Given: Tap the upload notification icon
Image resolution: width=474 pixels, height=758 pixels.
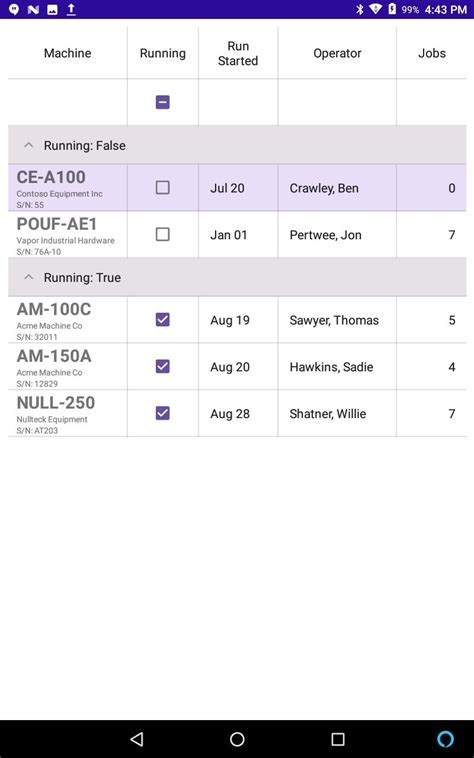Looking at the screenshot, I should pyautogui.click(x=71, y=9).
